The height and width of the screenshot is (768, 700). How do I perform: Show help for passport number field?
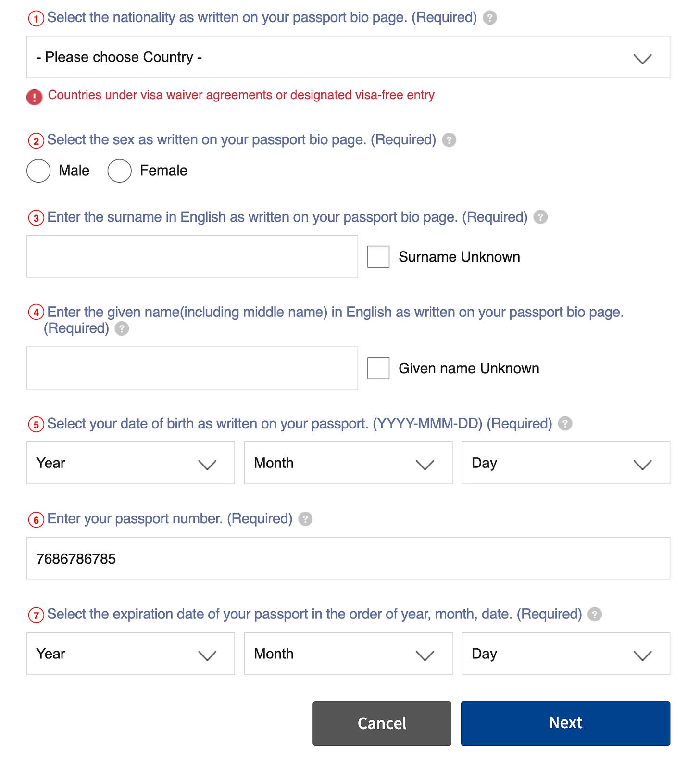(x=306, y=519)
